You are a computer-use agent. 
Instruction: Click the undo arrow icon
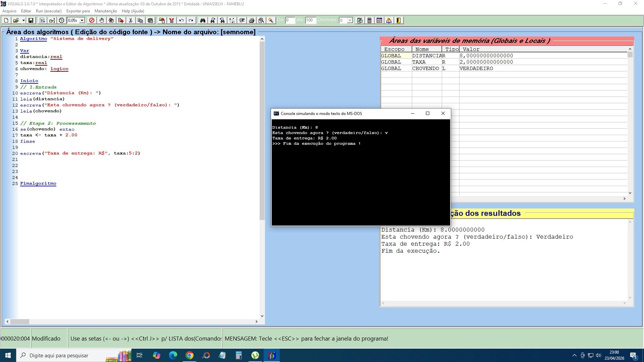pos(181,20)
